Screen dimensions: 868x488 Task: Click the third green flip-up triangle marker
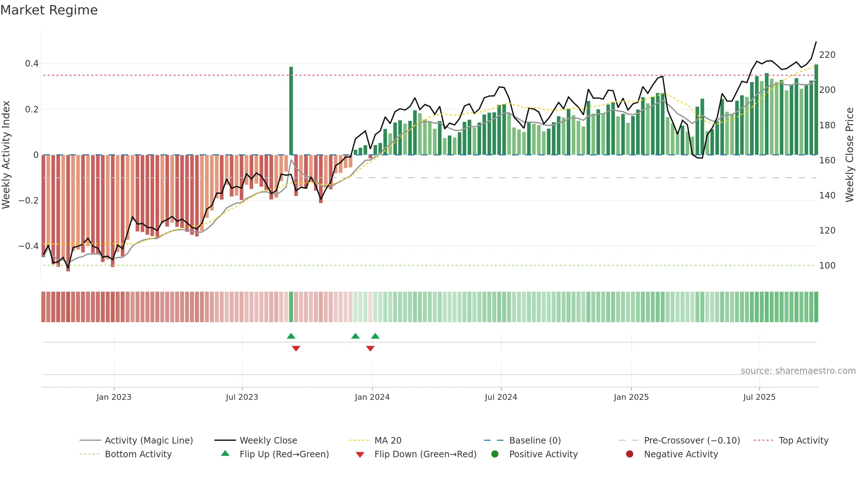point(375,336)
